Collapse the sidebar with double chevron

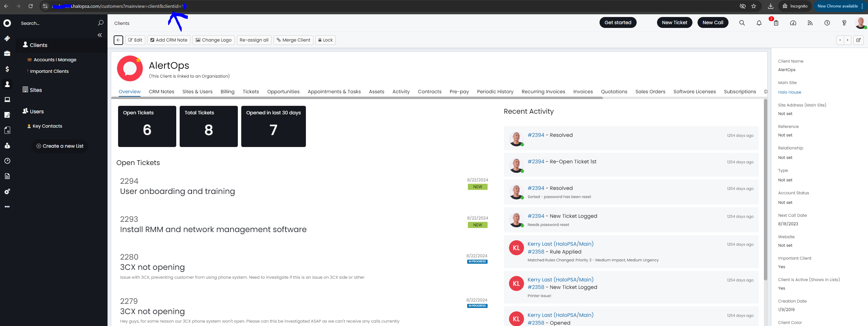point(100,35)
